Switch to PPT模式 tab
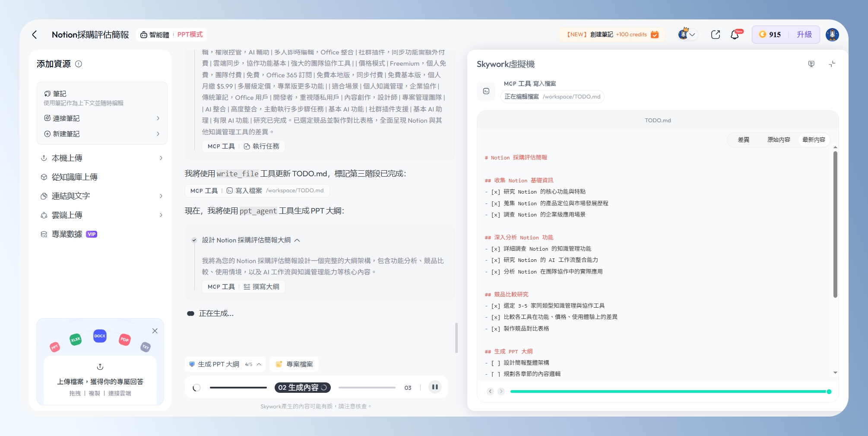868x436 pixels. pyautogui.click(x=190, y=35)
